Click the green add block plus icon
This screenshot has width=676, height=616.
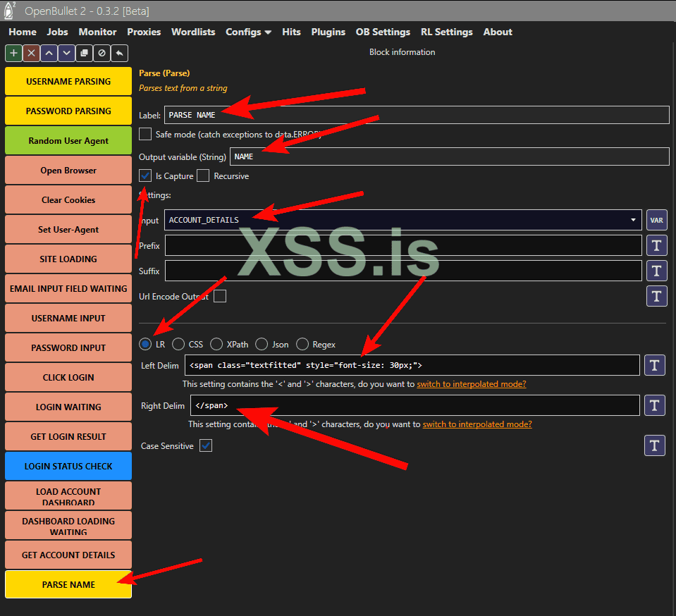pyautogui.click(x=14, y=53)
